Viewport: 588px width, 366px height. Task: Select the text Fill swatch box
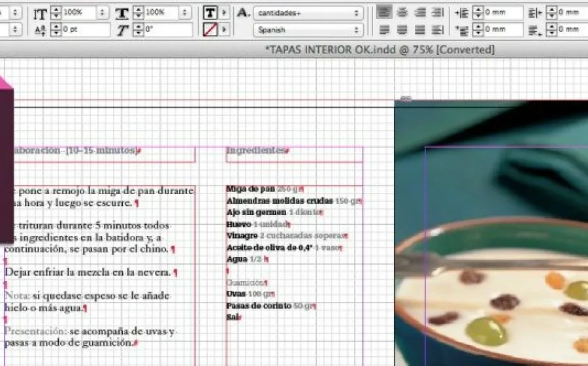click(210, 13)
